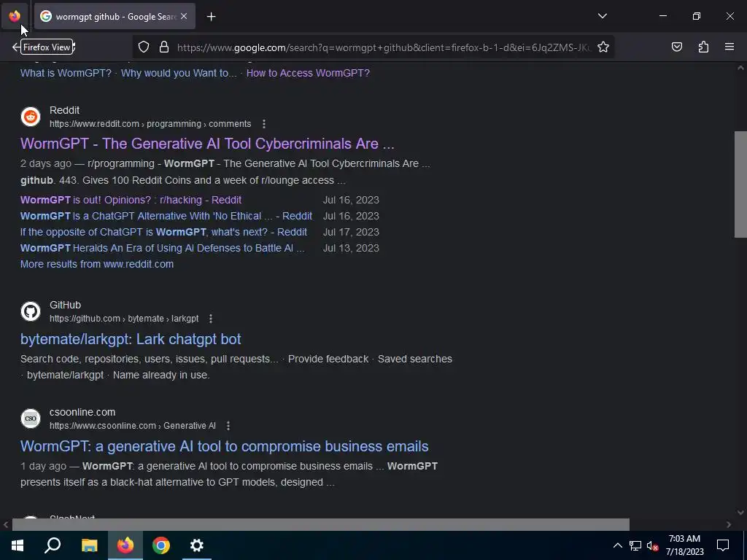
Task: Go back with the browser back arrow
Action: [15, 47]
